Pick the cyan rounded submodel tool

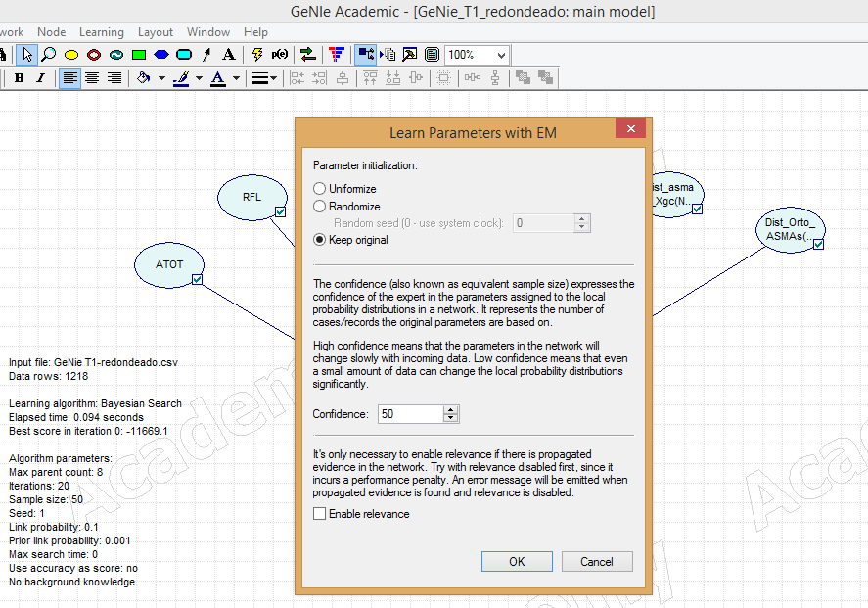tap(184, 55)
